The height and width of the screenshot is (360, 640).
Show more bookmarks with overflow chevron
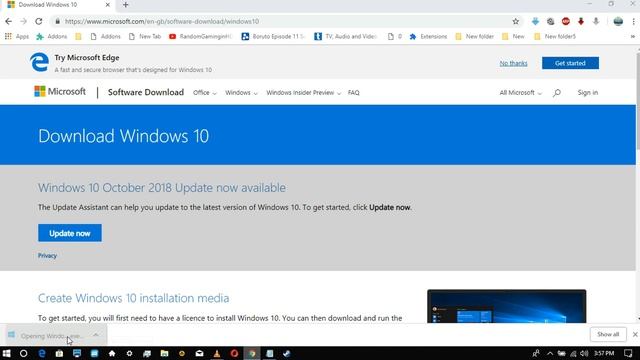click(633, 36)
